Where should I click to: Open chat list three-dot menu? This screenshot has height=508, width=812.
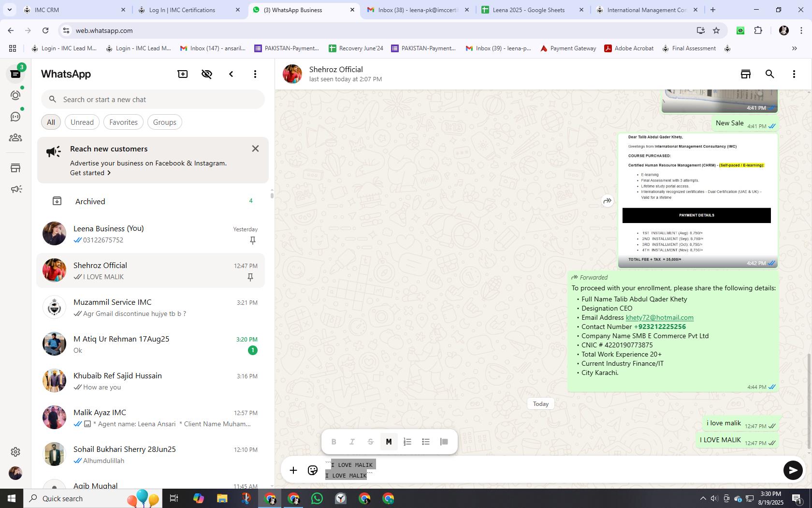[x=255, y=74]
